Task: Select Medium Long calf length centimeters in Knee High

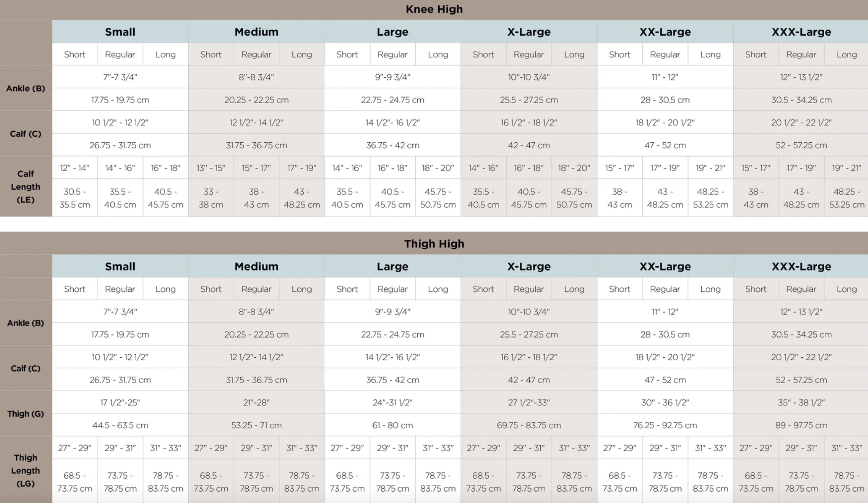Action: click(302, 198)
